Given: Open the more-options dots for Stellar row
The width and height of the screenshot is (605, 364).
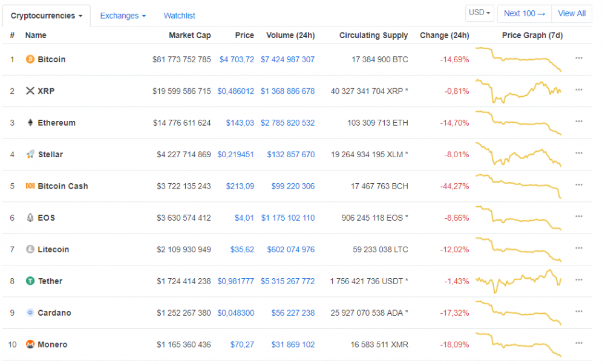Looking at the screenshot, I should (579, 153).
